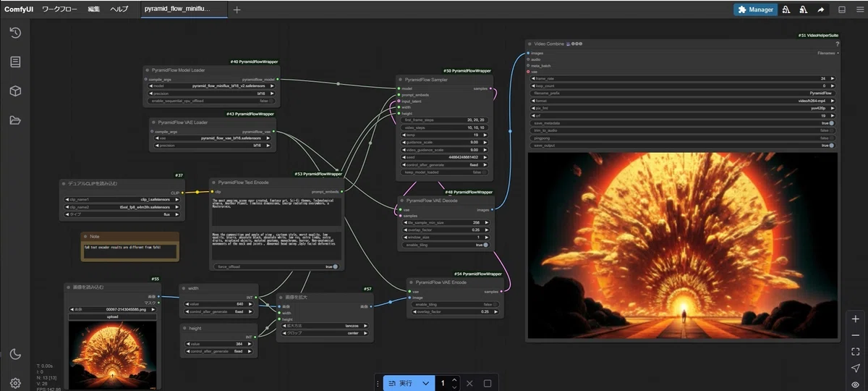Viewport: 868px width, 391px height.
Task: Click upload button in image load node
Action: [113, 317]
